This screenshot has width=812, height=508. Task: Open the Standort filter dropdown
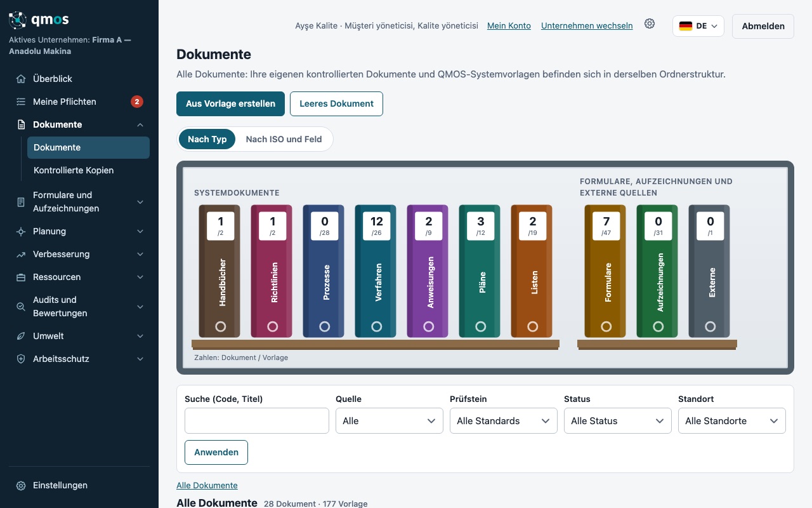click(732, 421)
